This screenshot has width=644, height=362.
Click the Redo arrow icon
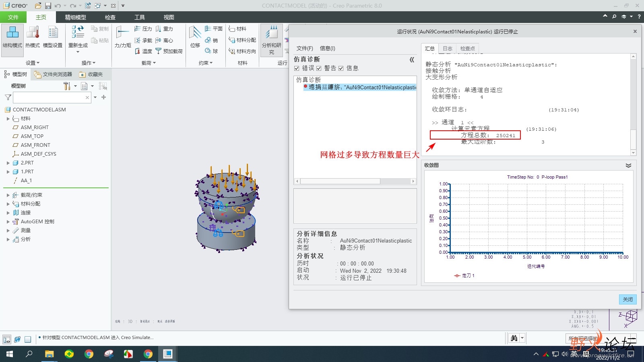point(72,6)
